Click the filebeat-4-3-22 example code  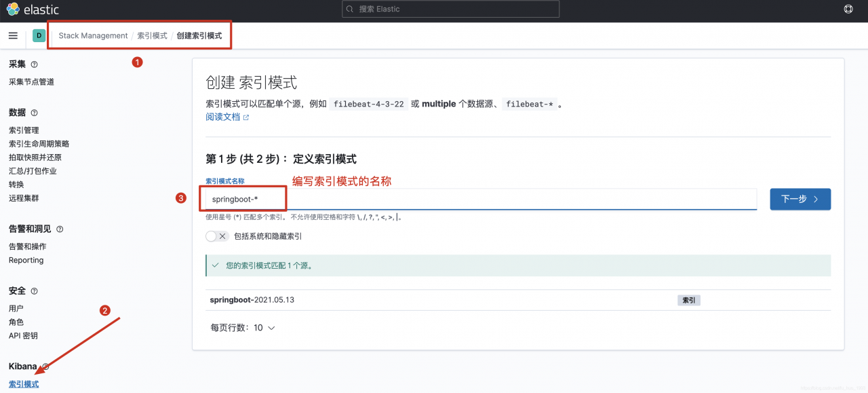click(x=370, y=104)
